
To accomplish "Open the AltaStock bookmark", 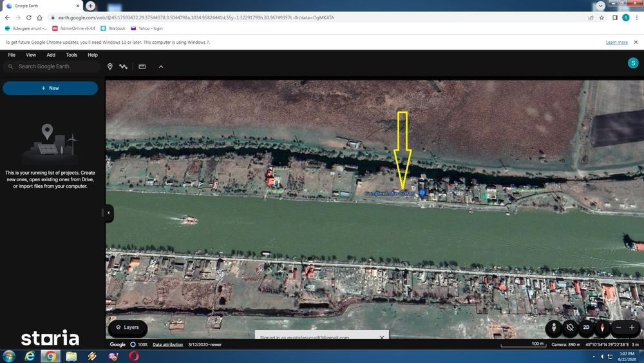I will tap(113, 28).
